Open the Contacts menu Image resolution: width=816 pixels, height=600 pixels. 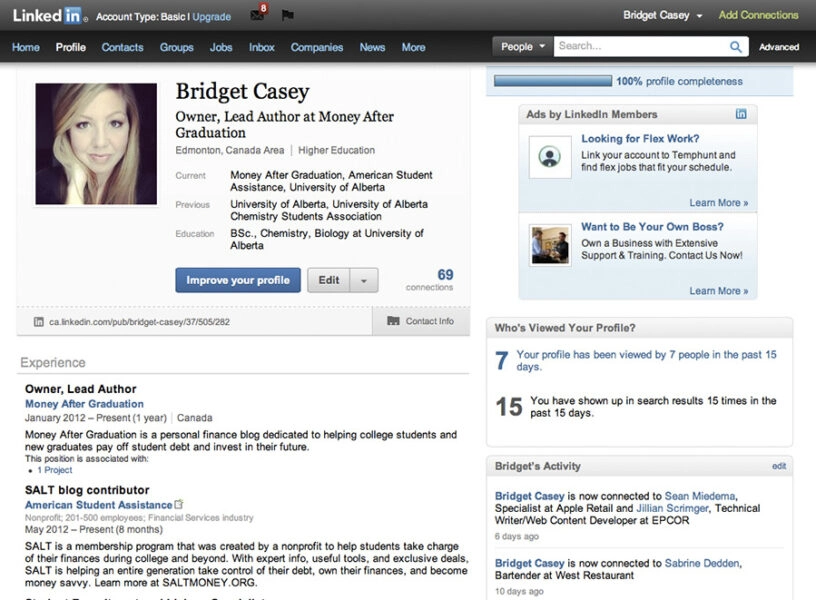[x=122, y=47]
